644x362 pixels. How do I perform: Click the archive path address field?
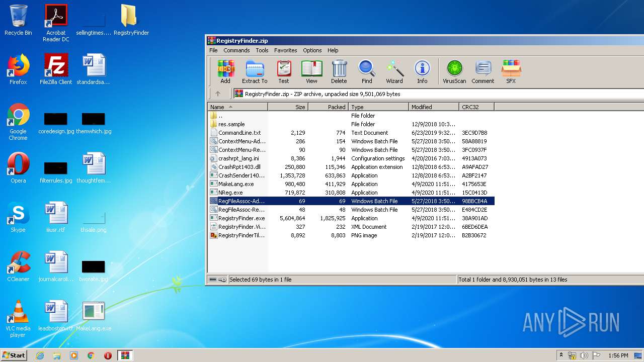pyautogui.click(x=438, y=94)
